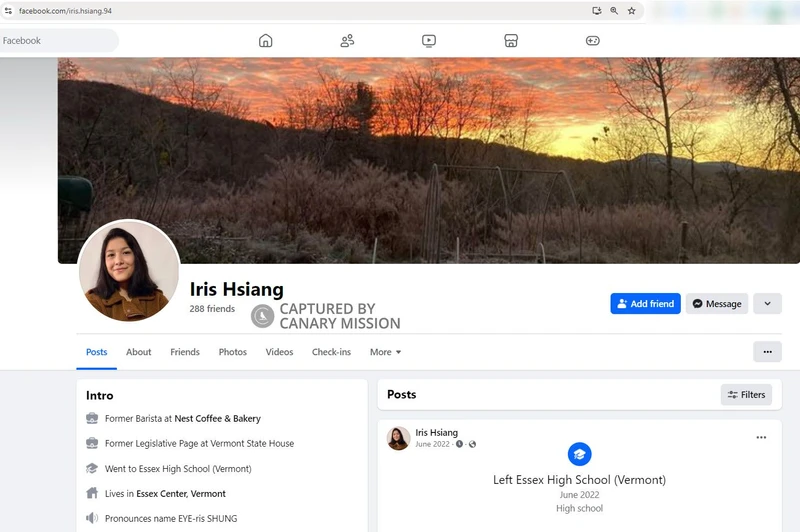Click the Add friend button
The image size is (800, 532).
[645, 304]
